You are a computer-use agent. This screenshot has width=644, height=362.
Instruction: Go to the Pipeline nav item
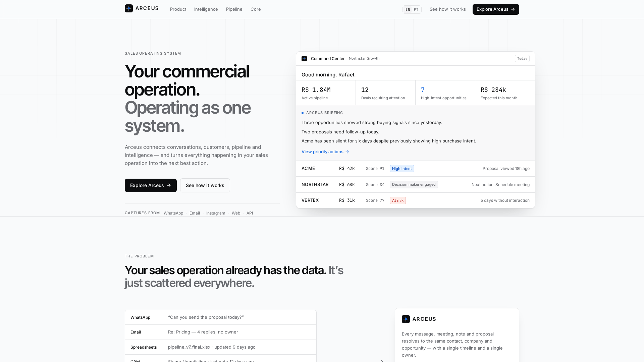pyautogui.click(x=234, y=9)
